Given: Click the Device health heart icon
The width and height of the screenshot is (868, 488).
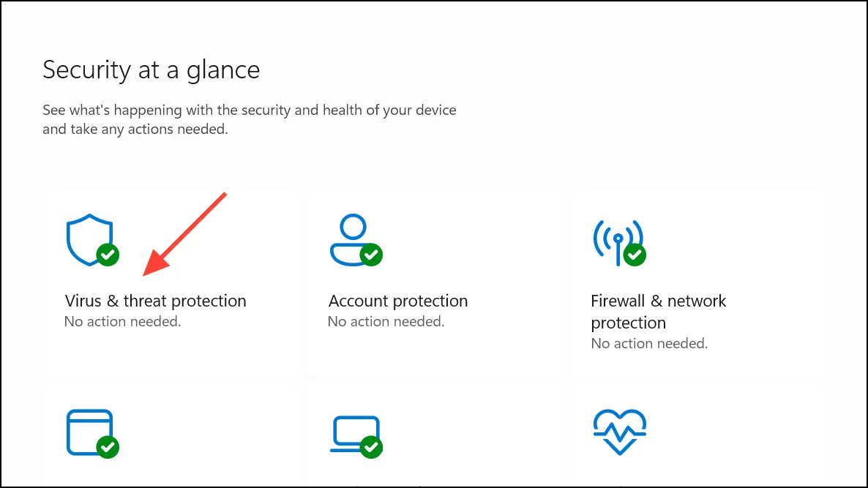Looking at the screenshot, I should (619, 432).
